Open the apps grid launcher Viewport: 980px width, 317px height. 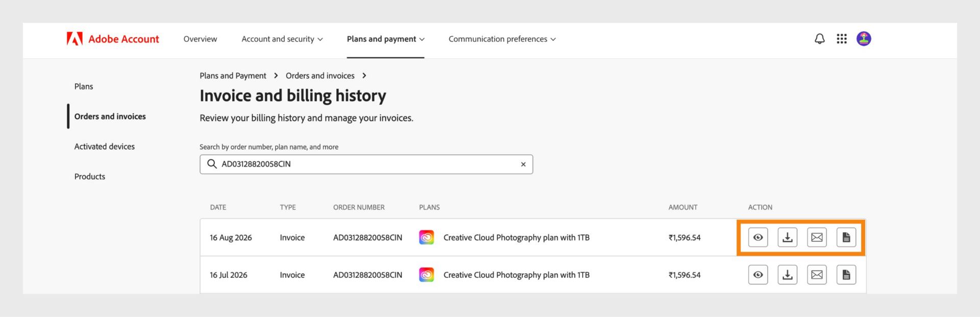click(x=842, y=39)
